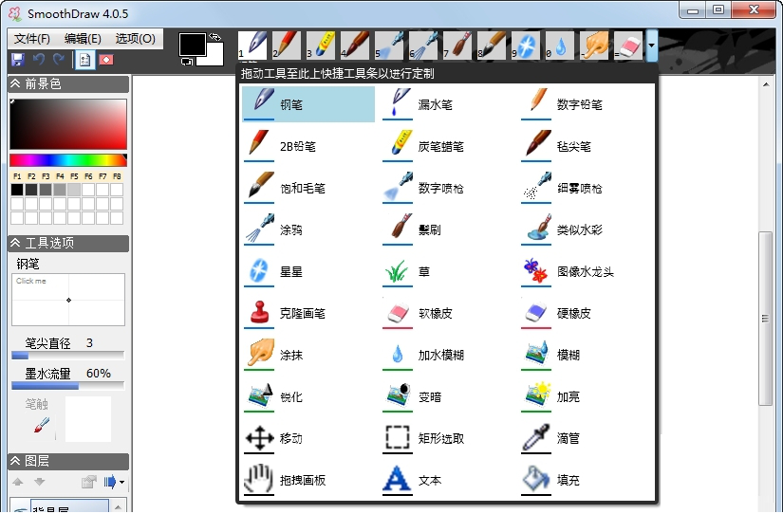Select the 钢笔 tool in the tool list
The image size is (783, 532).
308,104
